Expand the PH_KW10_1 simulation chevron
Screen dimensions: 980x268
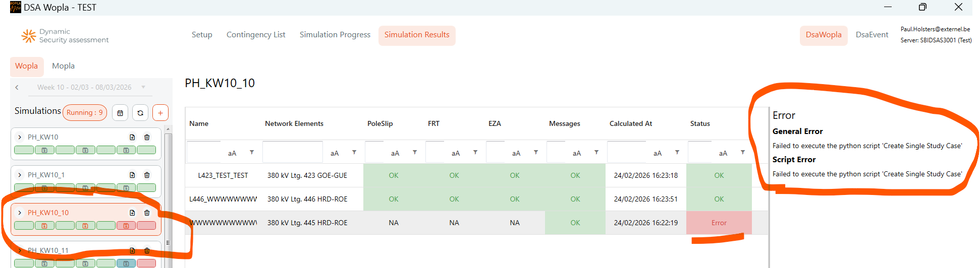20,175
